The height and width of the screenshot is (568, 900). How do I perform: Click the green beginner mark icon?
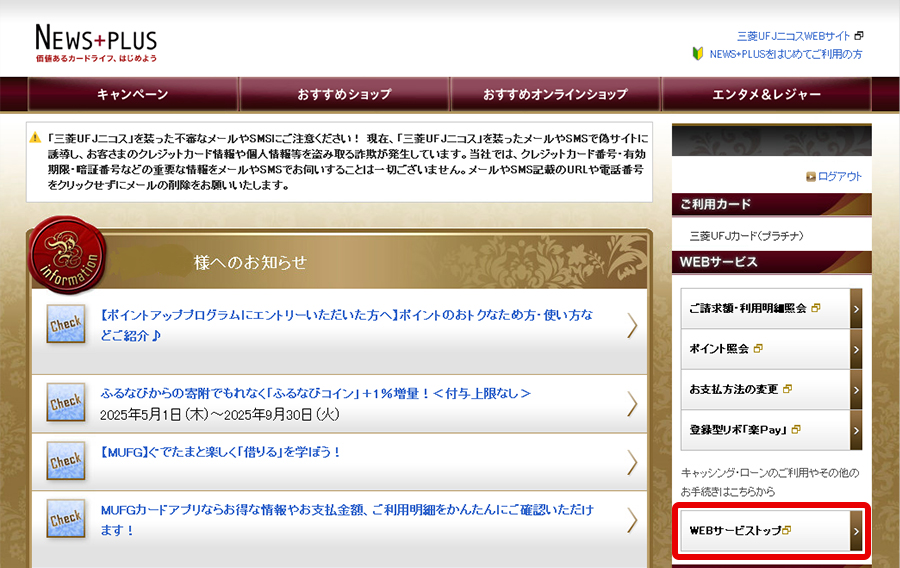pyautogui.click(x=698, y=54)
